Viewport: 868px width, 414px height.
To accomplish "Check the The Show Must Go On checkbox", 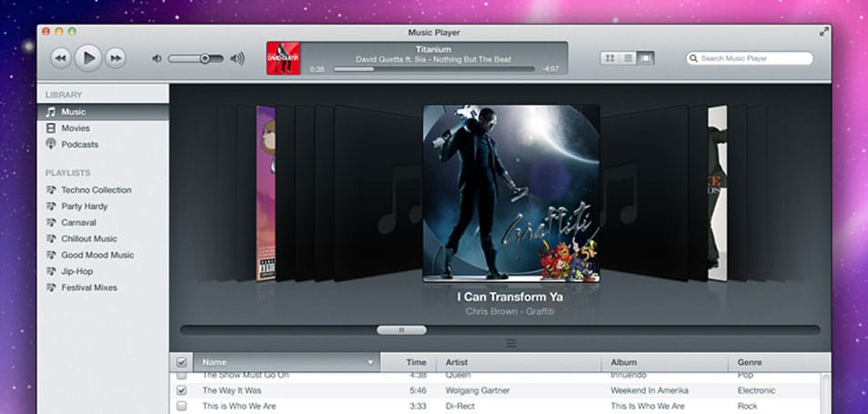I will click(181, 376).
